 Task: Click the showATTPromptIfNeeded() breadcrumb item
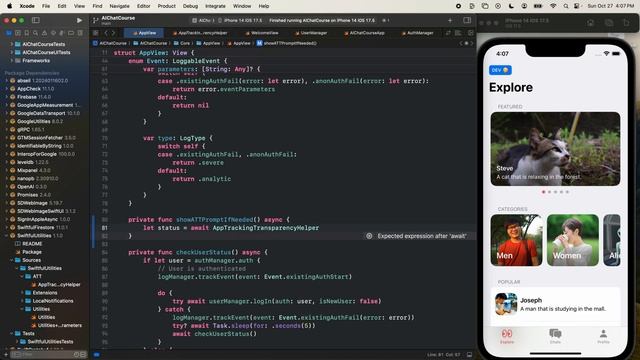pyautogui.click(x=287, y=43)
